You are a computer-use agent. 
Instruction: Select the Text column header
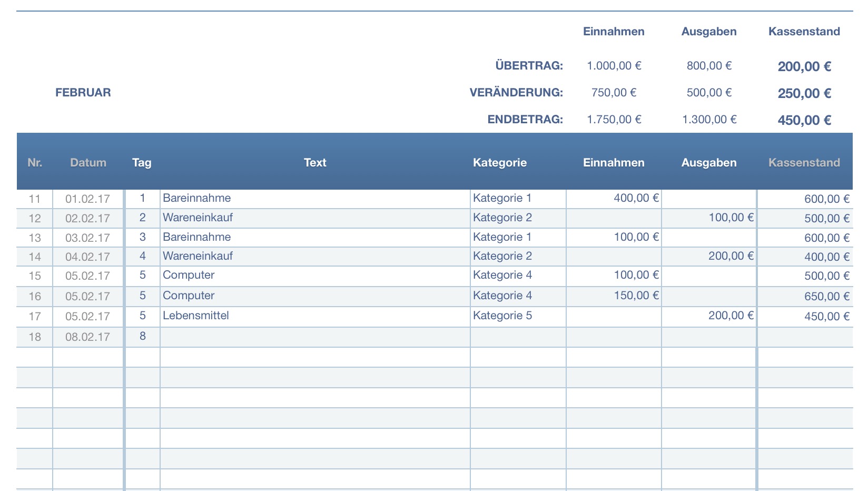pyautogui.click(x=315, y=163)
